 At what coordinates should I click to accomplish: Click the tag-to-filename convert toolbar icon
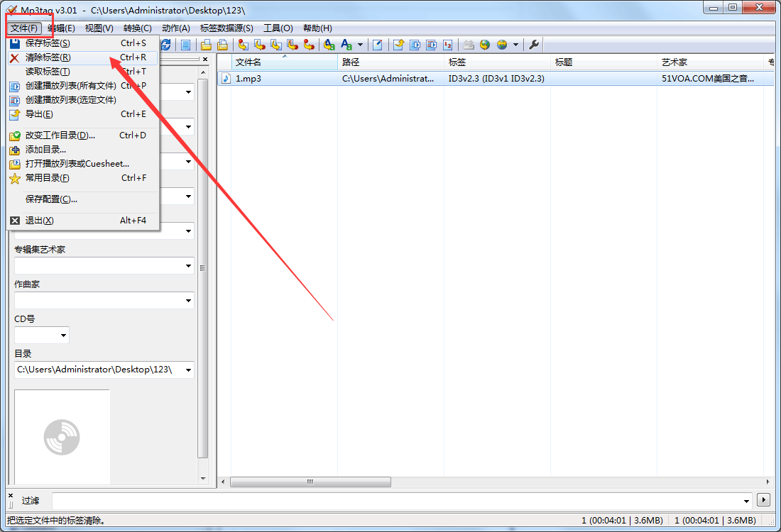243,45
